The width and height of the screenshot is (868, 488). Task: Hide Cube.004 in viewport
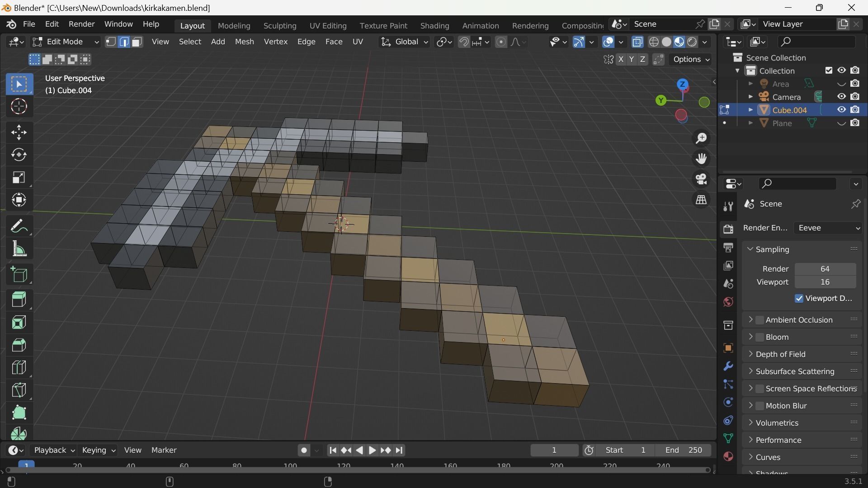[841, 110]
